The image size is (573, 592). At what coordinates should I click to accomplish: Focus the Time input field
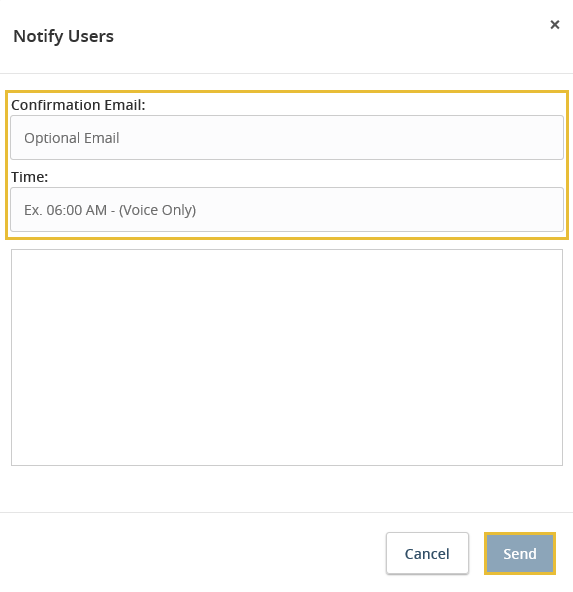(287, 210)
